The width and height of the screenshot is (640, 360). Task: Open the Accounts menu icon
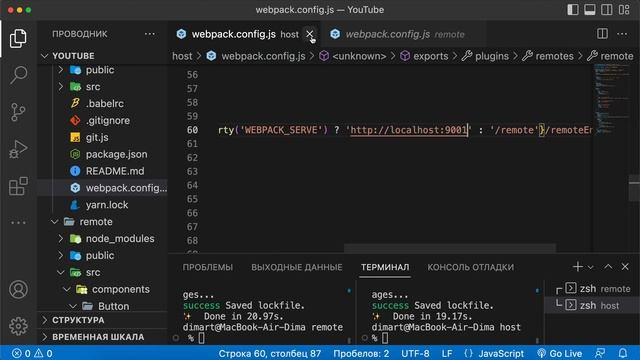pyautogui.click(x=18, y=289)
